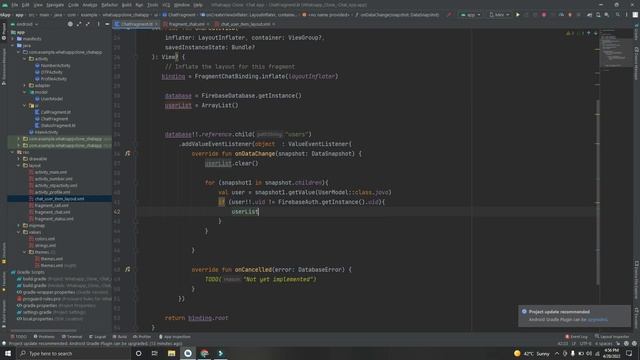Click the Make Project hammer icon
640x360 pixels.
coord(449,15)
